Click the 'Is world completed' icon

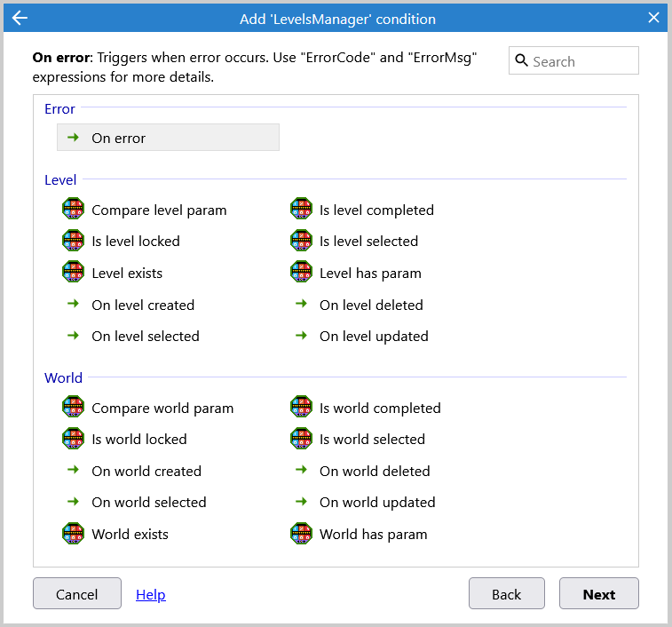(x=301, y=408)
